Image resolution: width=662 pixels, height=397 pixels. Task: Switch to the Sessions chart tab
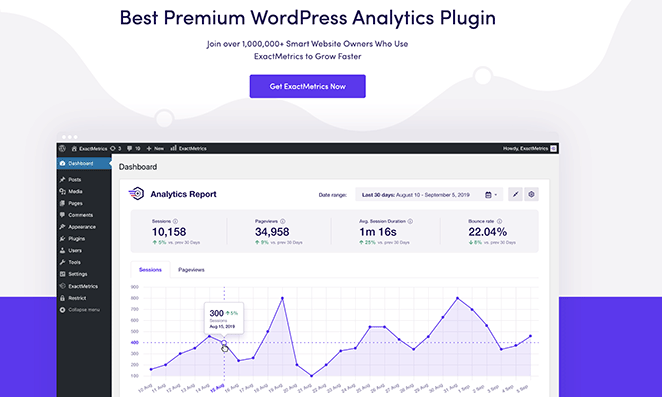[150, 269]
